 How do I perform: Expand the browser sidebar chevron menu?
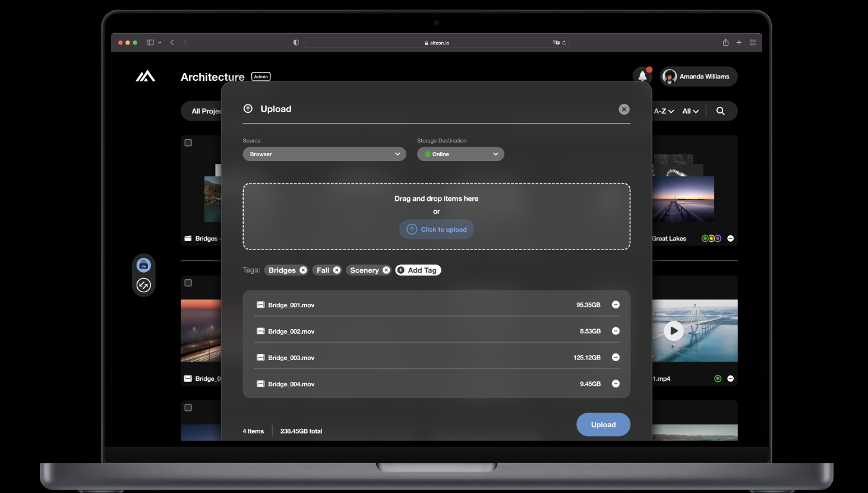[160, 43]
